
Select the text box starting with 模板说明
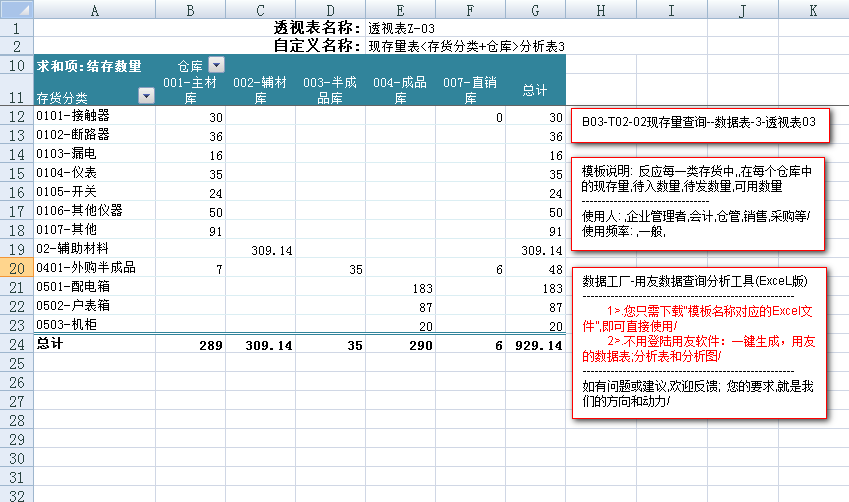pos(696,201)
